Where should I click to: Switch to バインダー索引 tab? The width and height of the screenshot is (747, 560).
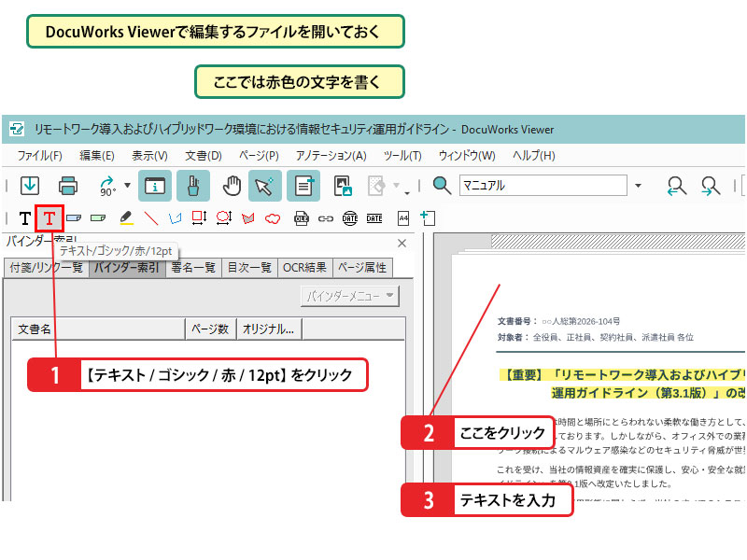tap(126, 268)
